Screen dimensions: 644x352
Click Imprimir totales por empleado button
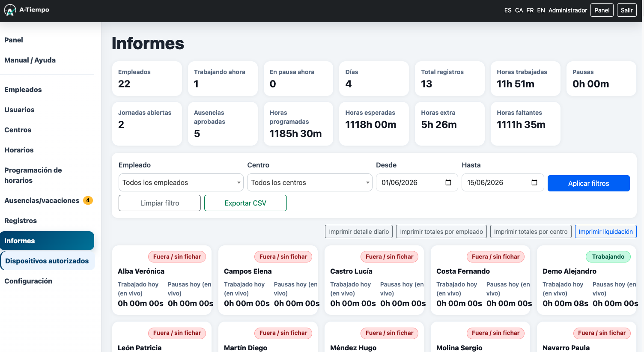(x=441, y=232)
